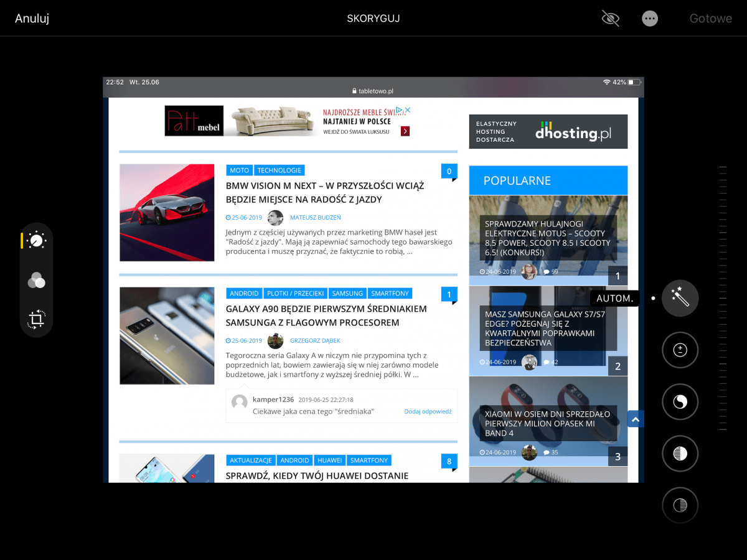Open Galaxy A90 article headline

coord(326,315)
